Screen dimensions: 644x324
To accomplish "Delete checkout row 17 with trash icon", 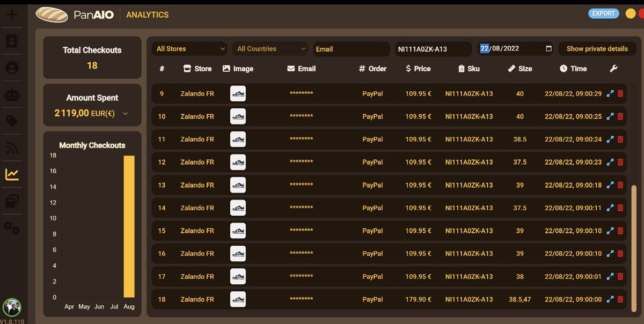I will 620,277.
